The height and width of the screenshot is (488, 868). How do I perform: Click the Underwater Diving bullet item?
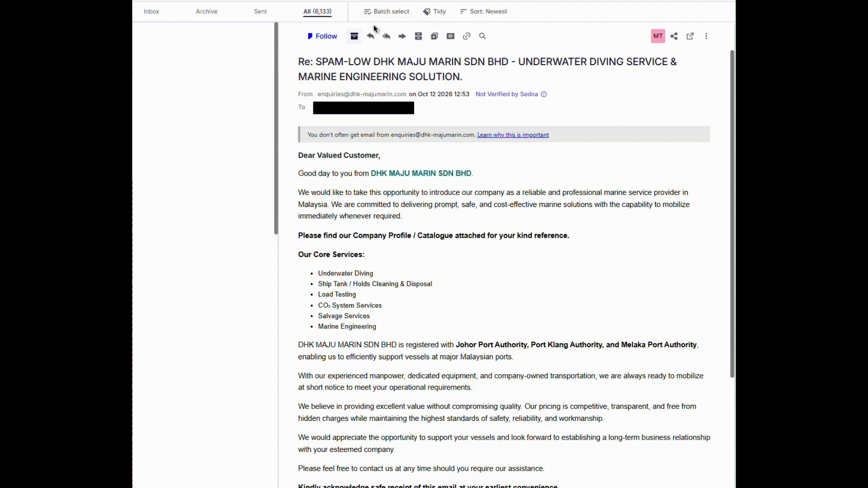[345, 273]
